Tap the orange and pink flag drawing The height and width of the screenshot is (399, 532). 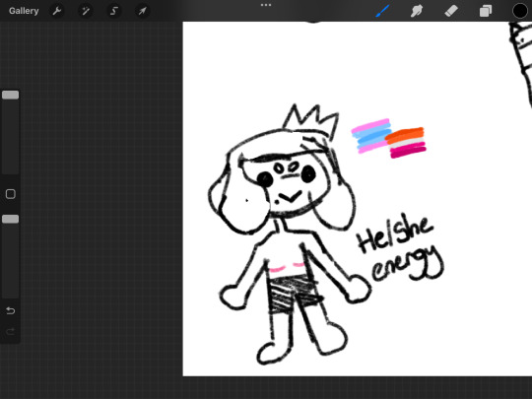406,143
